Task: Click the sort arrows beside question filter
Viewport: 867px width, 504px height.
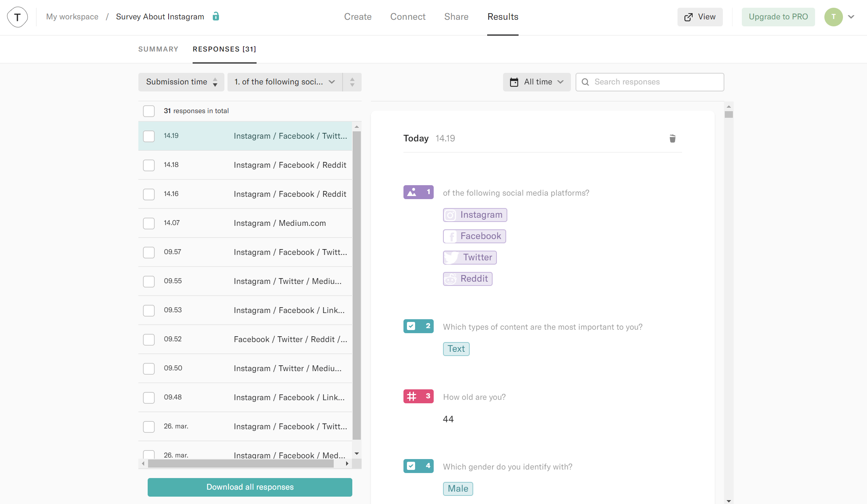Action: pyautogui.click(x=352, y=82)
